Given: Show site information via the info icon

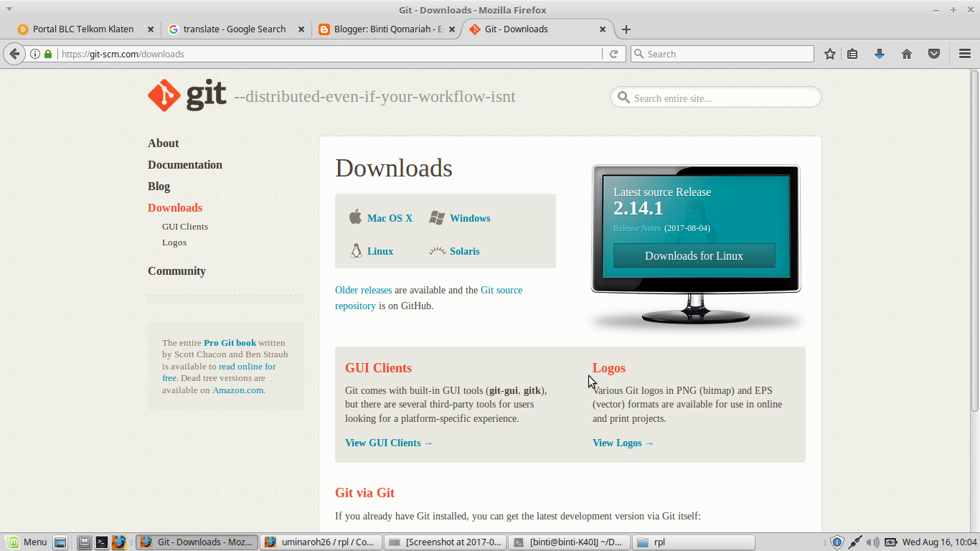Looking at the screenshot, I should (34, 54).
